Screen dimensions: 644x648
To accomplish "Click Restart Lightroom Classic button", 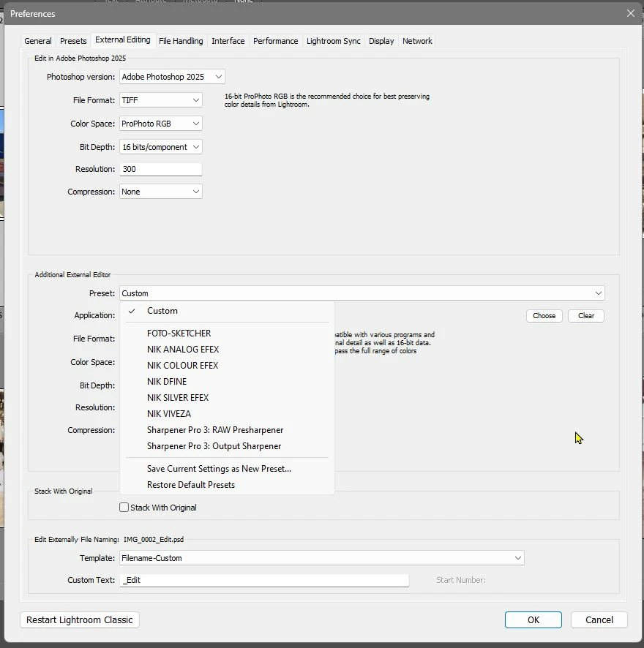I will click(80, 620).
